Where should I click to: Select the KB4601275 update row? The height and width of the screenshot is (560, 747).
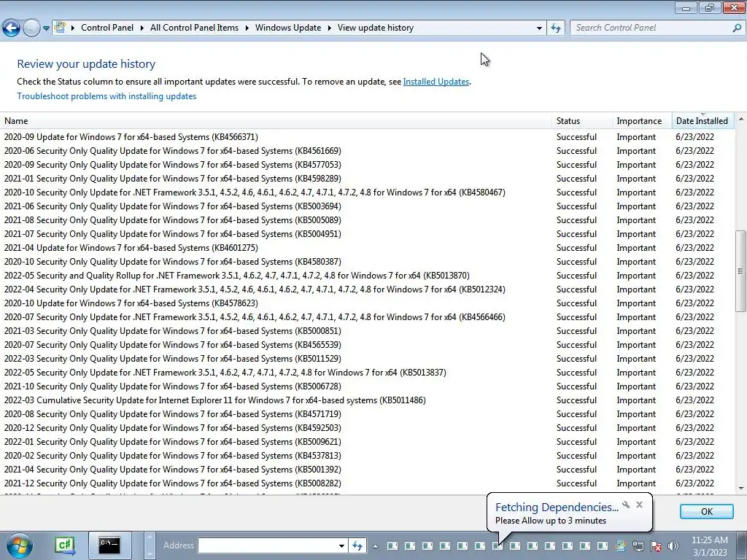point(367,247)
